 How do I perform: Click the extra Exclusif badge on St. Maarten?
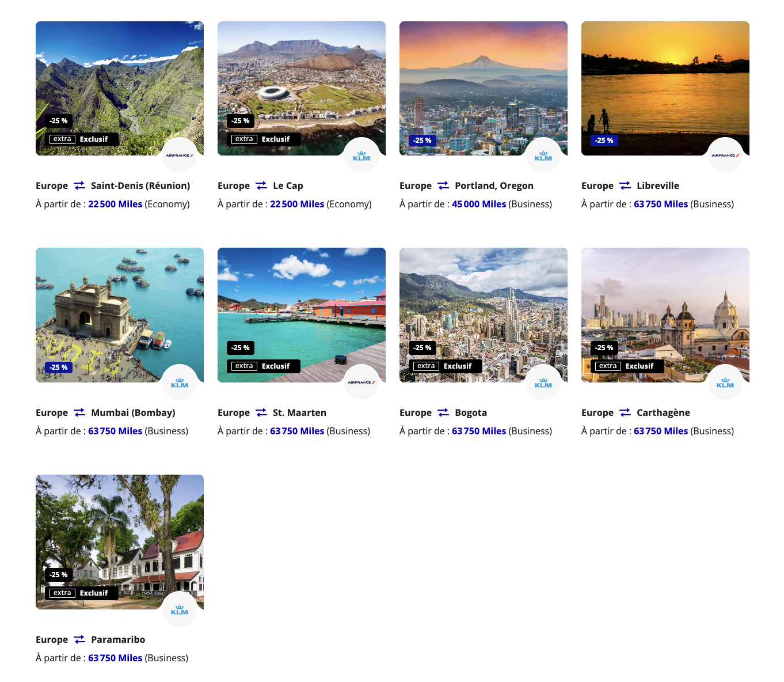(263, 366)
